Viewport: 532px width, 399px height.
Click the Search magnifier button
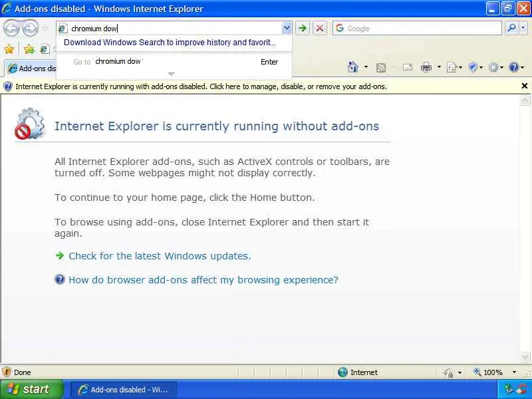(511, 28)
